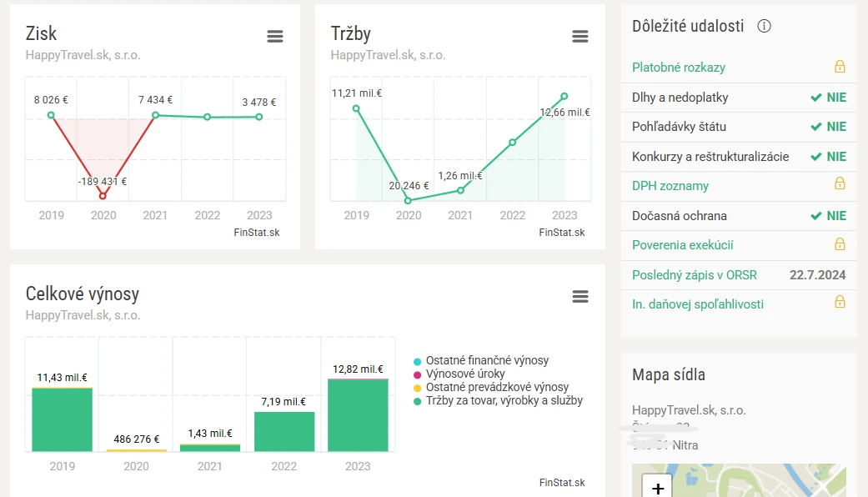The image size is (868, 497).
Task: Open the Platobné rozkazy link
Action: point(679,68)
